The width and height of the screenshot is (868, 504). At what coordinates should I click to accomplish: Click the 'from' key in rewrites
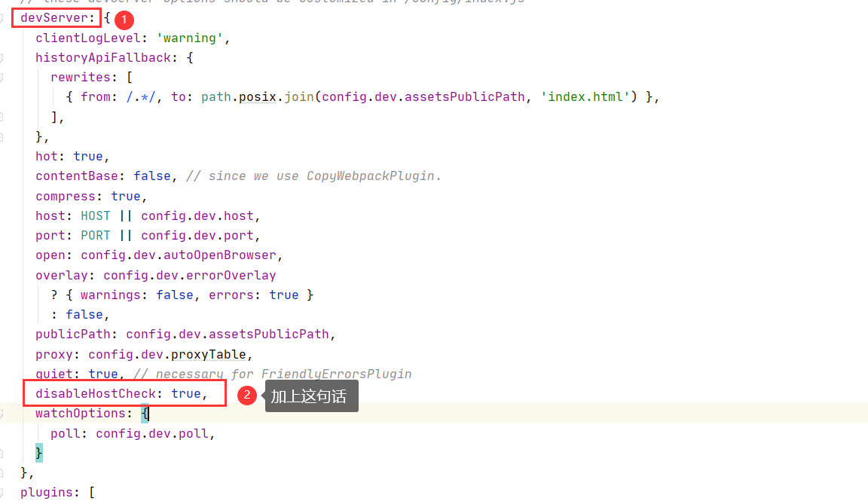(95, 97)
